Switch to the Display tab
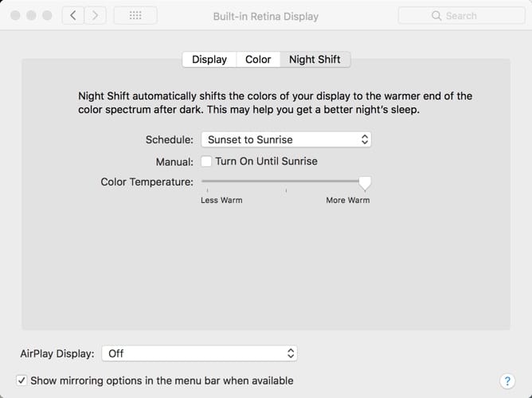The width and height of the screenshot is (532, 398). click(209, 60)
